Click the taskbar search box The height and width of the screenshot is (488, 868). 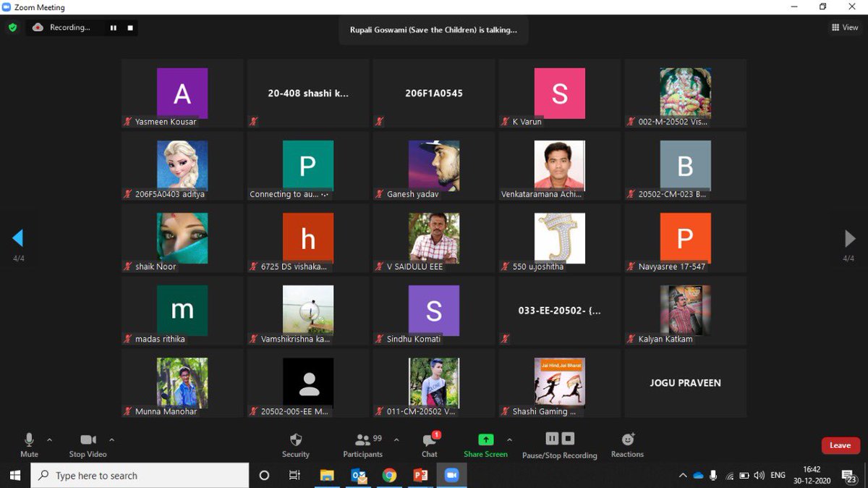coord(140,476)
